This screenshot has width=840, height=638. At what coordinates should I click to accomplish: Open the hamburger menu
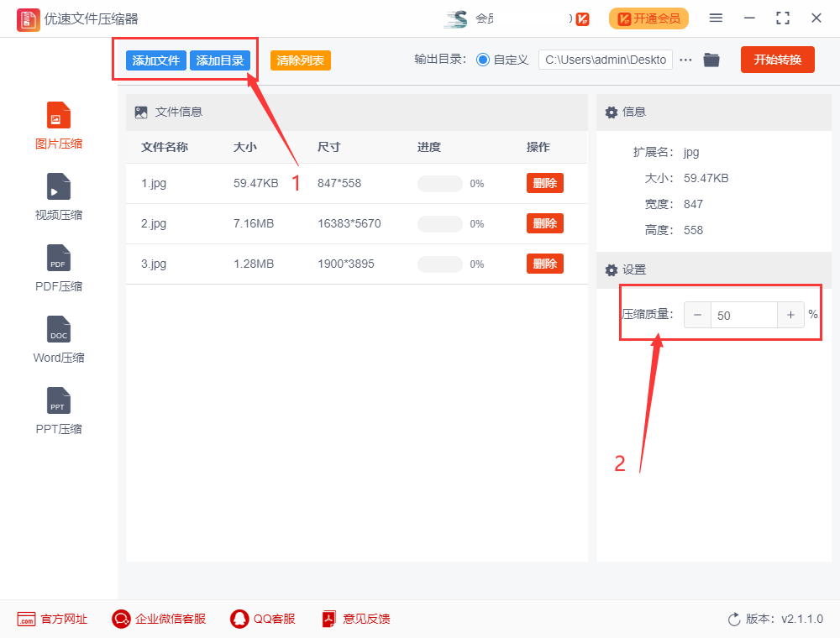coord(716,17)
